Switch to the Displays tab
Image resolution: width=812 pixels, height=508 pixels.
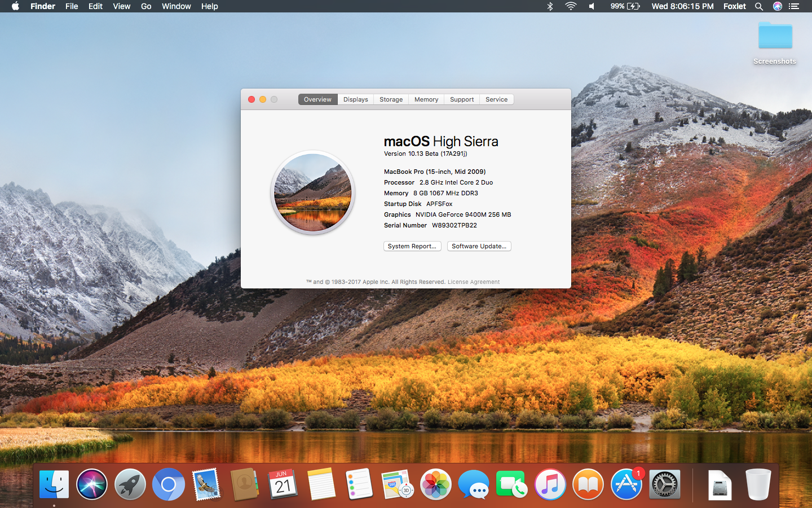(356, 99)
